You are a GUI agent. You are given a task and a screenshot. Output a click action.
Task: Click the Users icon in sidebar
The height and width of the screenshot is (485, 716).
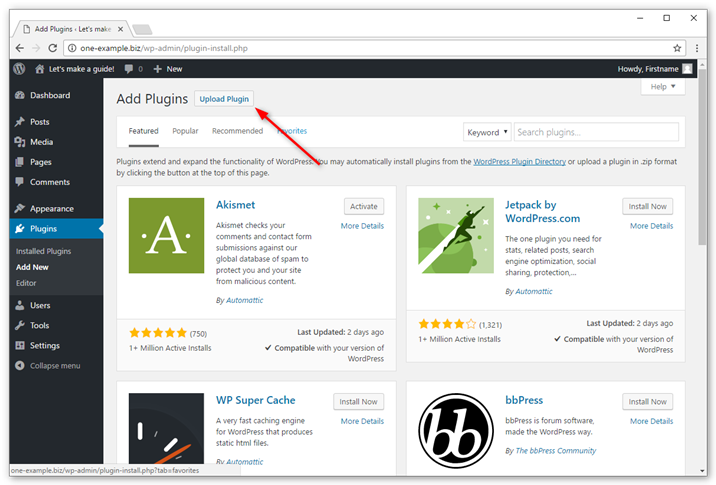pos(20,305)
